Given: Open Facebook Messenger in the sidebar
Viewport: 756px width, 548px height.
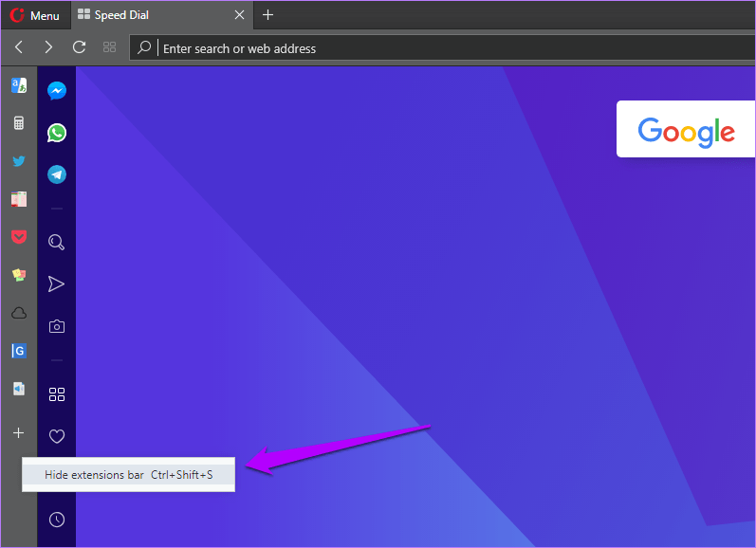Looking at the screenshot, I should pos(56,91).
